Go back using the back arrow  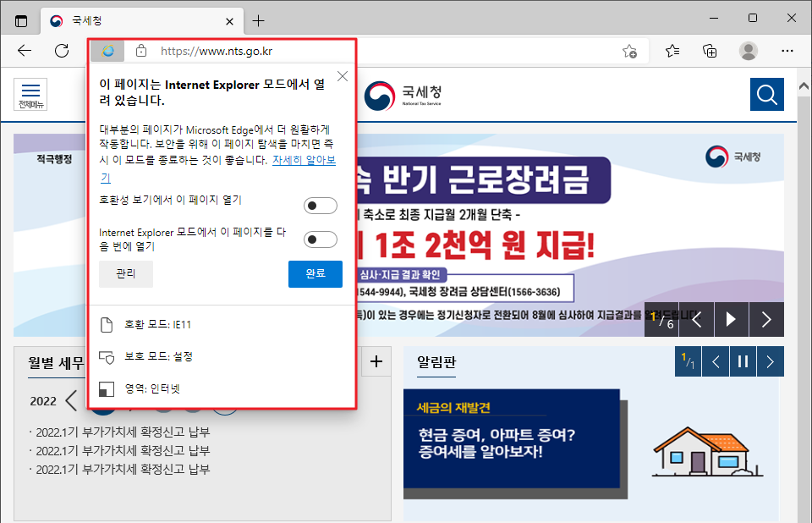tap(25, 51)
